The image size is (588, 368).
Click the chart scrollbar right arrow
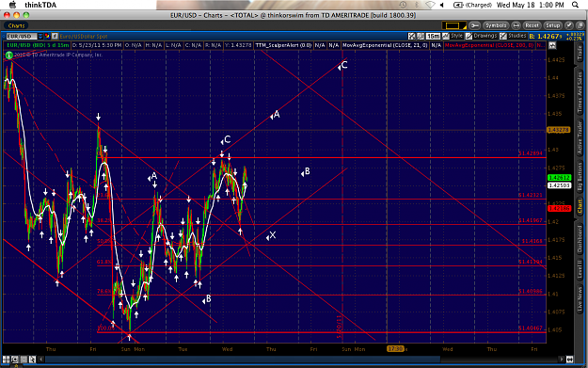(x=562, y=360)
